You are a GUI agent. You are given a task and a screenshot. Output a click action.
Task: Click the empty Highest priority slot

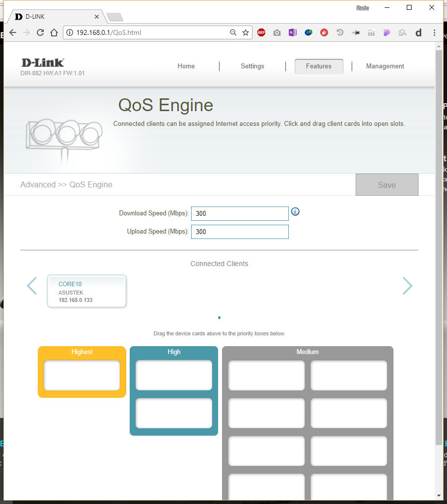[x=82, y=375]
